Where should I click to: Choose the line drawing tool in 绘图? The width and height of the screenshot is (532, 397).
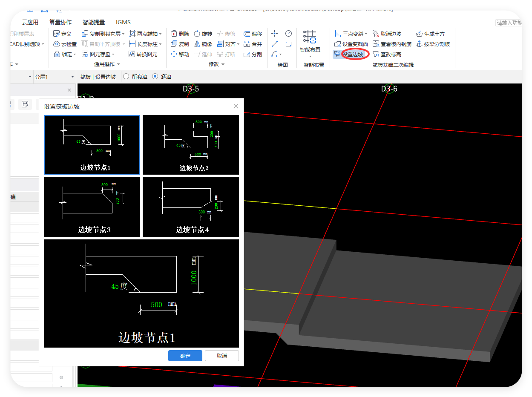(x=275, y=44)
